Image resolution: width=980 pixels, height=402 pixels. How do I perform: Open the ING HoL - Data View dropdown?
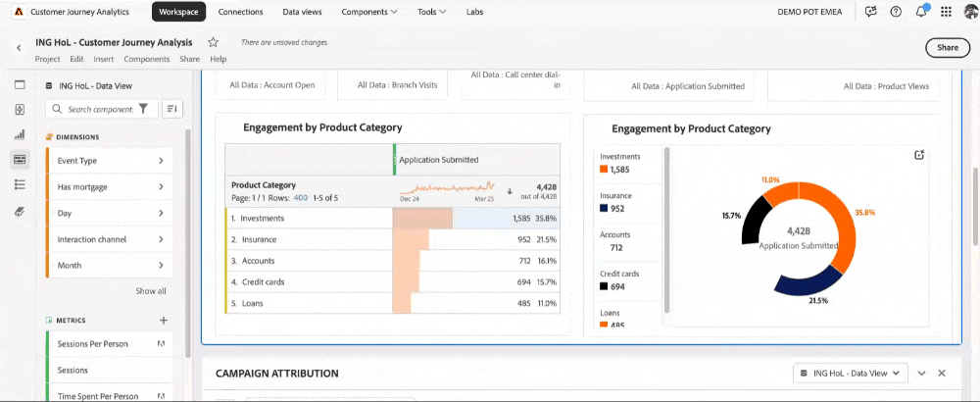pos(851,373)
